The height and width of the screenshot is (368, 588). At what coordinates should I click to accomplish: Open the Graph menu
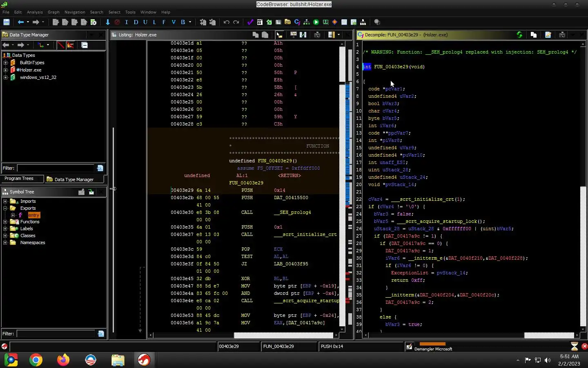53,12
